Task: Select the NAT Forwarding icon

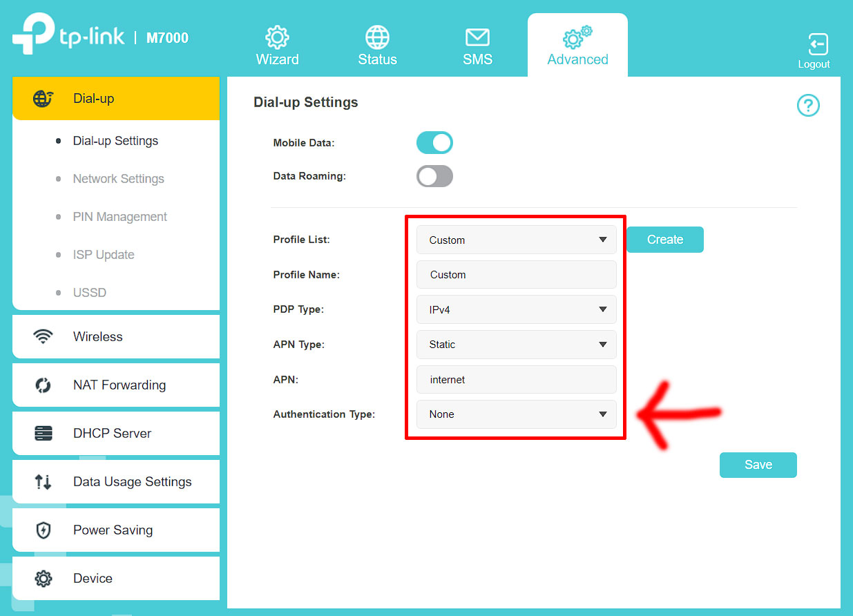Action: click(43, 385)
